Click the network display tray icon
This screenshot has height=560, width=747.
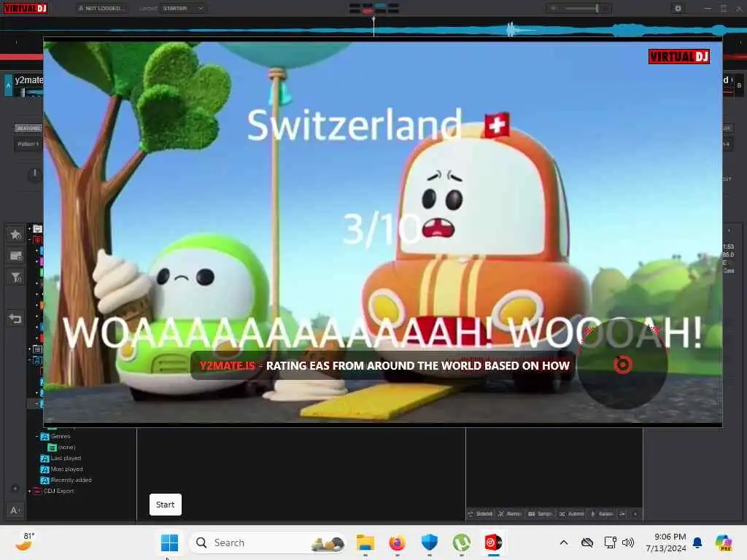(x=611, y=542)
